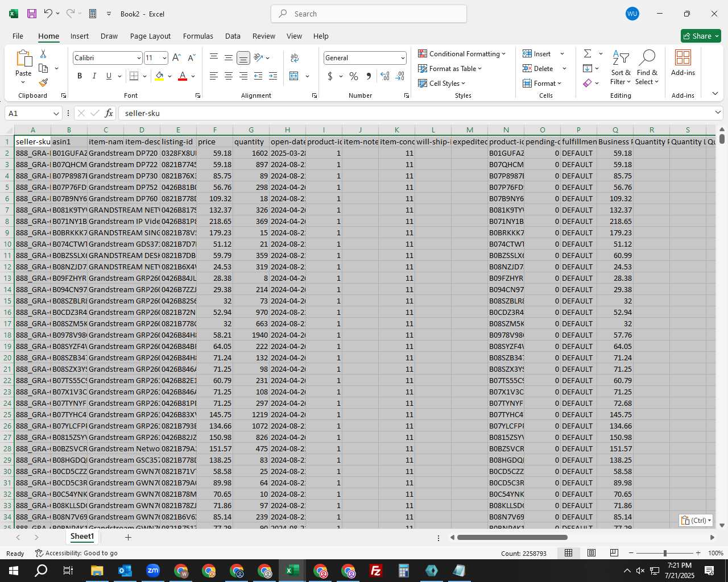Click the Decrease Font Size icon
Image resolution: width=728 pixels, height=582 pixels.
(x=191, y=58)
